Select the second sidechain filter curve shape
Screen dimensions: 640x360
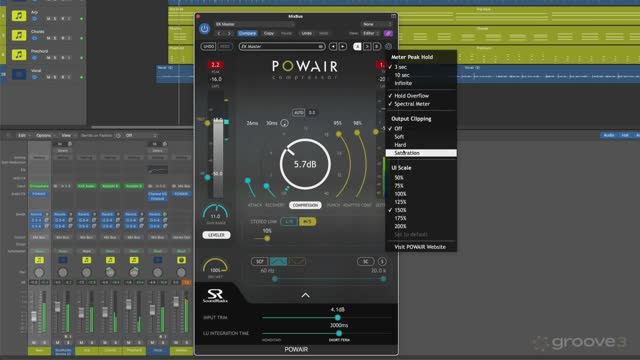pyautogui.click(x=297, y=261)
